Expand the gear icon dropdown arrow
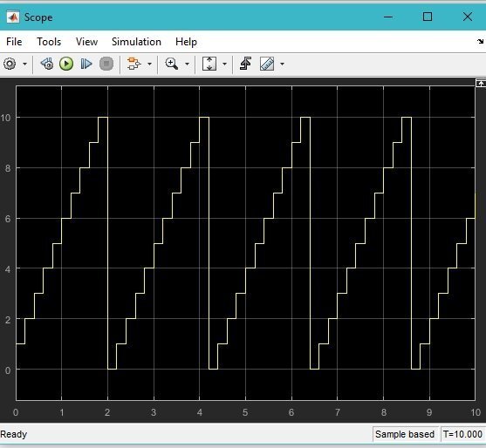 (x=24, y=64)
